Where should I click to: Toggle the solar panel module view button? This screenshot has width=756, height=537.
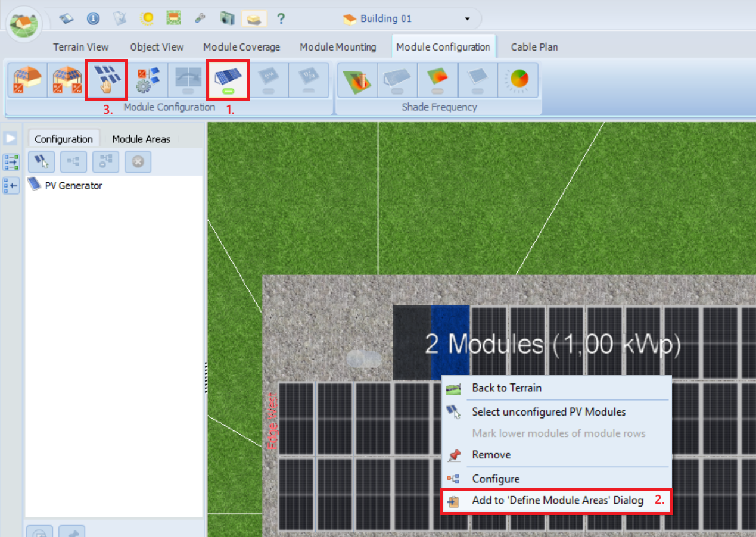tap(228, 80)
